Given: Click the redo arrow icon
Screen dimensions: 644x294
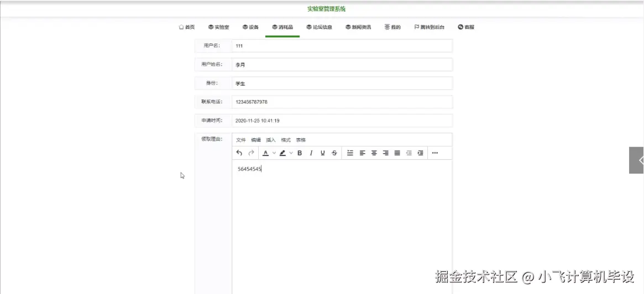Looking at the screenshot, I should (252, 153).
